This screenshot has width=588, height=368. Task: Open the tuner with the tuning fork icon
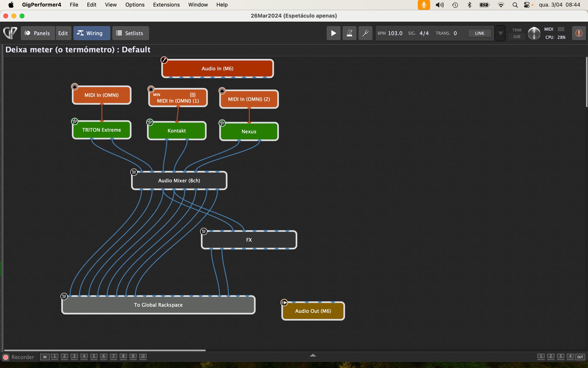click(365, 33)
